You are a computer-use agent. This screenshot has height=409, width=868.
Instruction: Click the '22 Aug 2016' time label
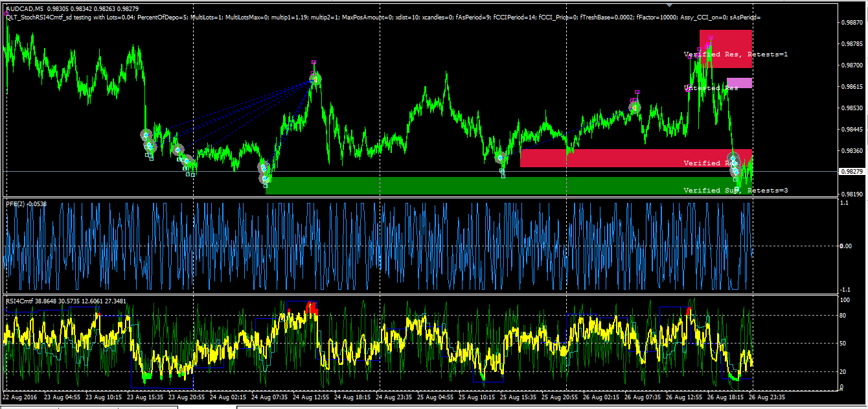pos(20,397)
